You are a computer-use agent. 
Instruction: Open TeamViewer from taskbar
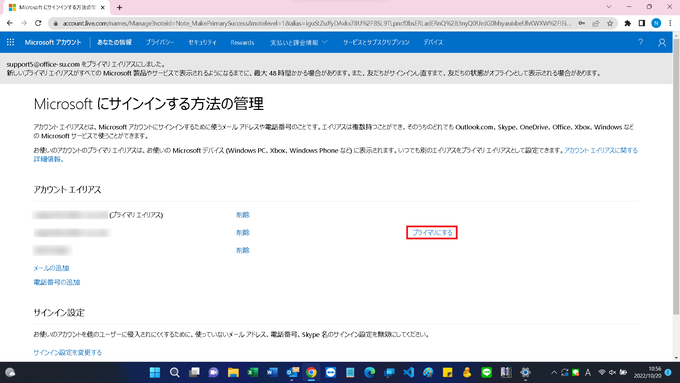(330, 372)
